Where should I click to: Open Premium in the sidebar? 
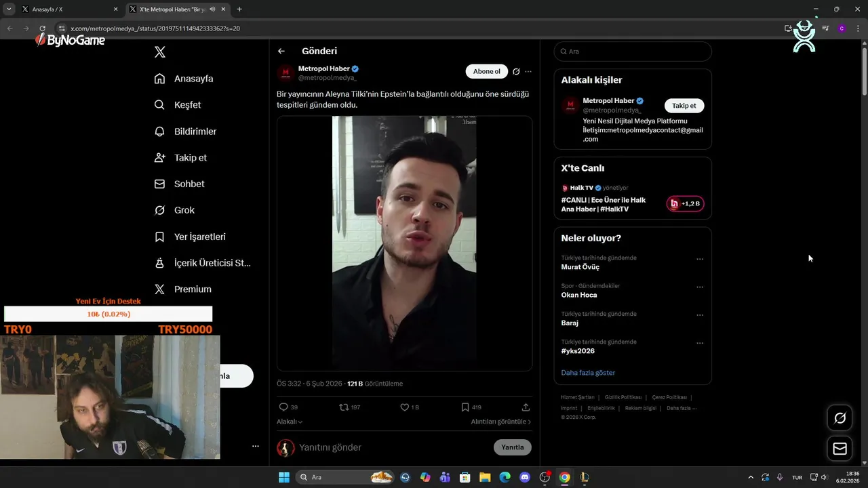[x=182, y=289]
